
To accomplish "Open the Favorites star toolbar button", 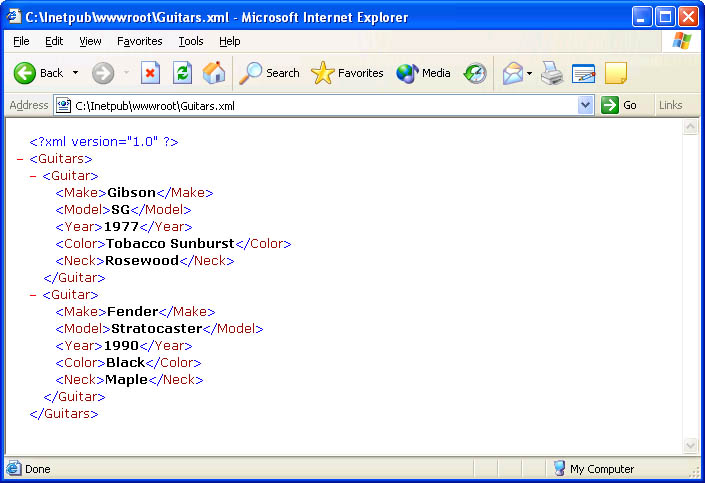I will coord(347,73).
